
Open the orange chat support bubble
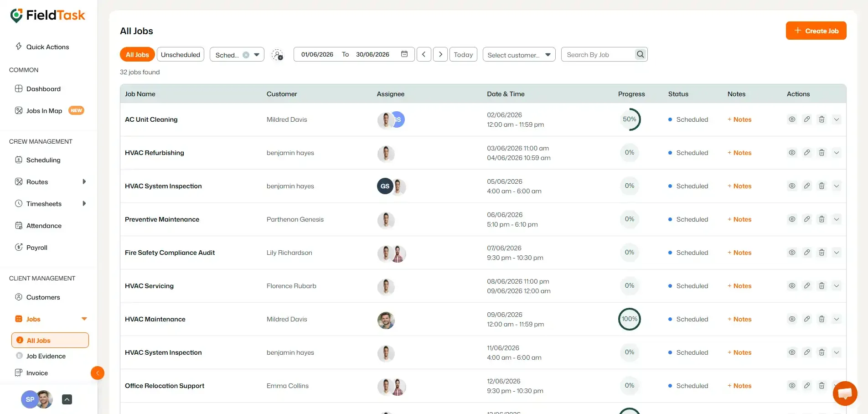(x=845, y=393)
